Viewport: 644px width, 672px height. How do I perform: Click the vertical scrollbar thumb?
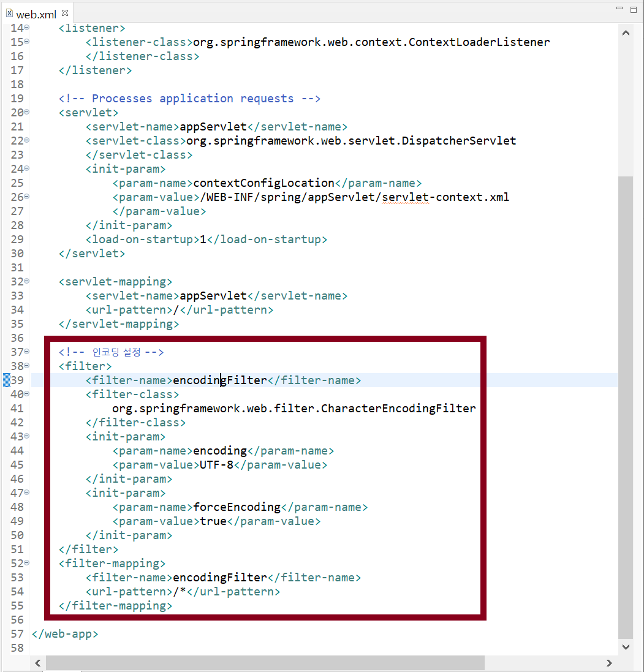coord(626,407)
